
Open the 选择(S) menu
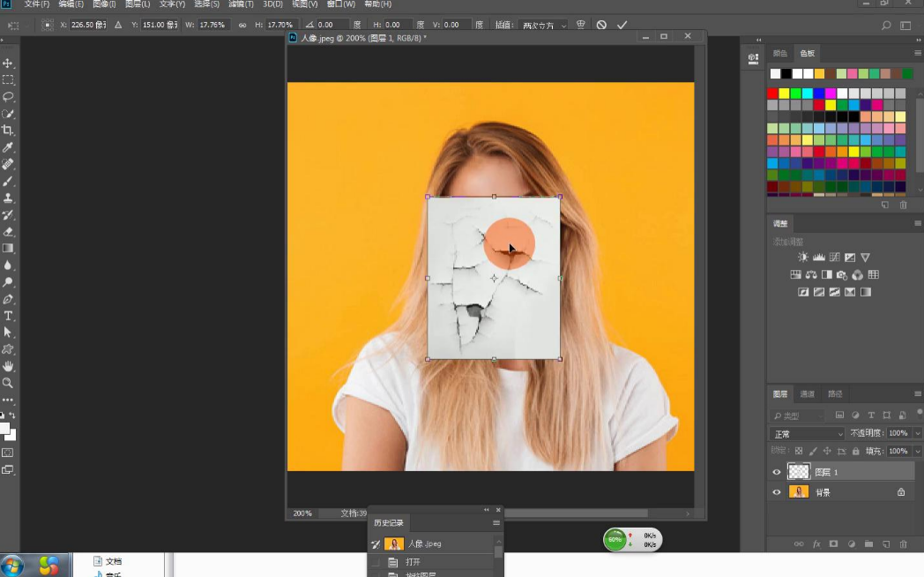(x=206, y=4)
